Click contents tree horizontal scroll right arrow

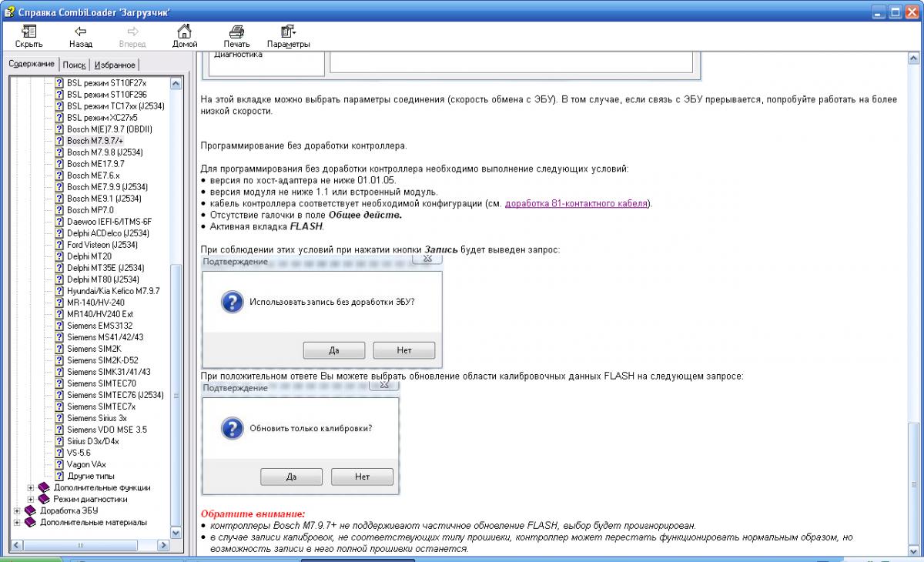coord(162,546)
